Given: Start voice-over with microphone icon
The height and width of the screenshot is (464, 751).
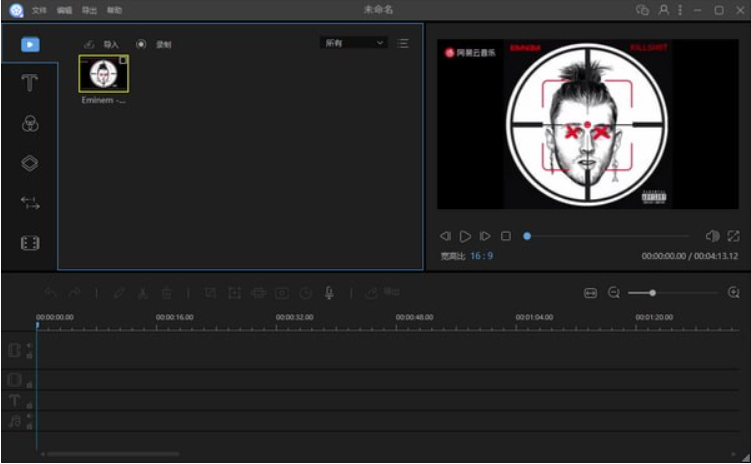Looking at the screenshot, I should 329,293.
